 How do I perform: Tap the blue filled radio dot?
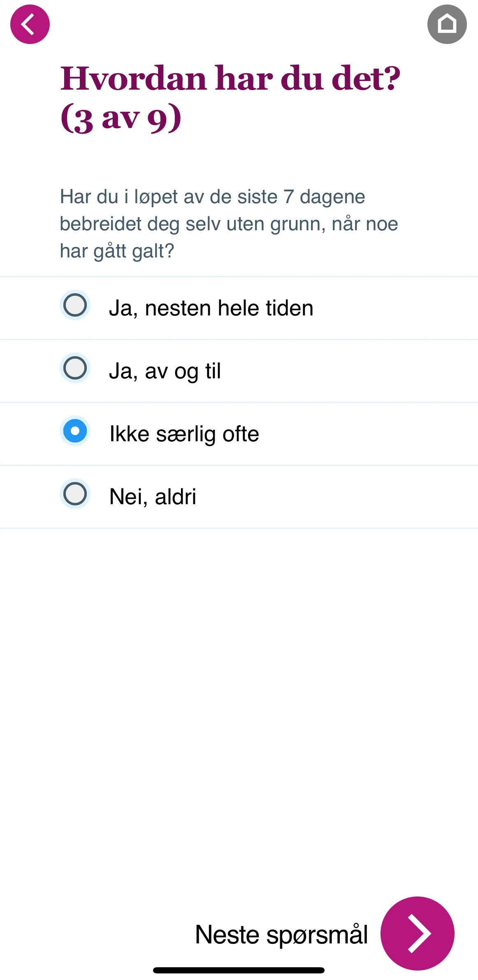75,431
